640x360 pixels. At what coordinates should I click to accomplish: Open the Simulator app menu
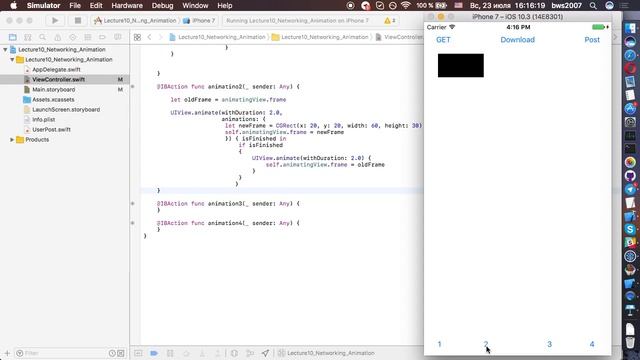pyautogui.click(x=43, y=6)
